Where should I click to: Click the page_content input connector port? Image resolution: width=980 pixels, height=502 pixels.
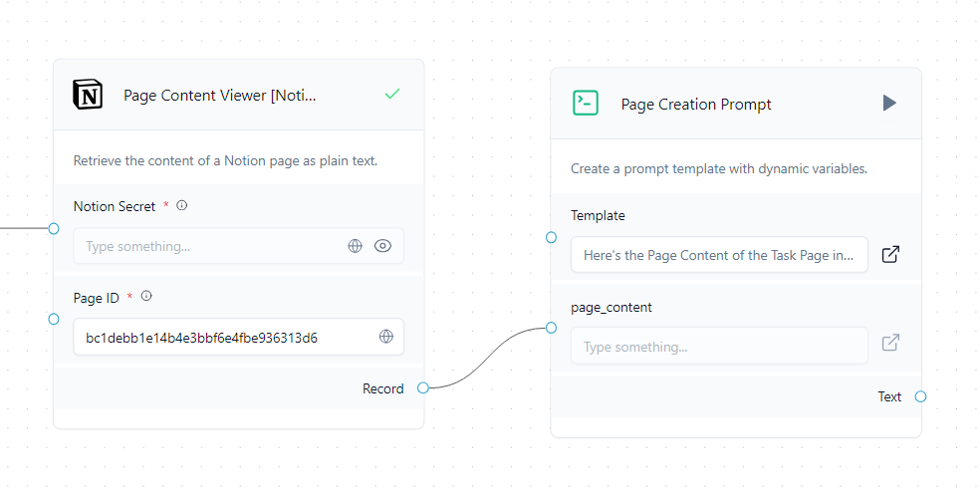tap(551, 328)
